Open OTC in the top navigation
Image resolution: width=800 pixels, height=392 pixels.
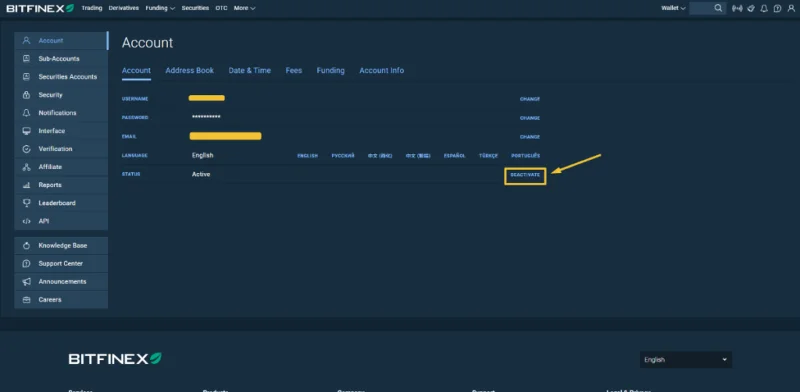(221, 8)
